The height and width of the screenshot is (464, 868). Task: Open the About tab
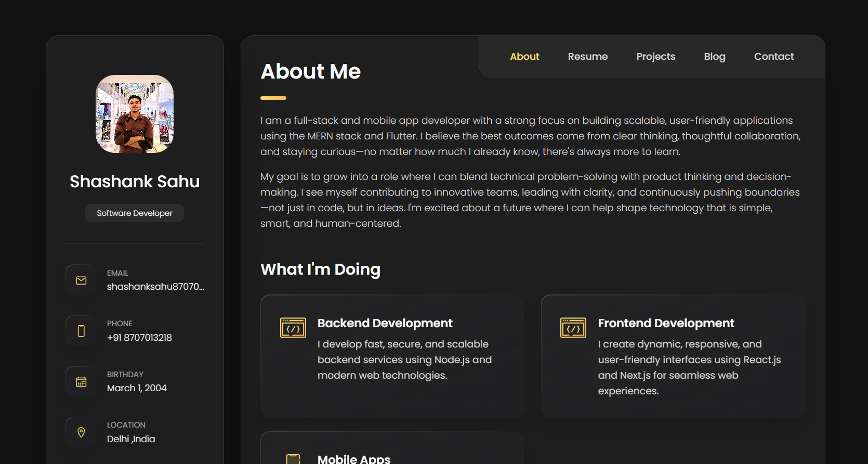(x=524, y=56)
